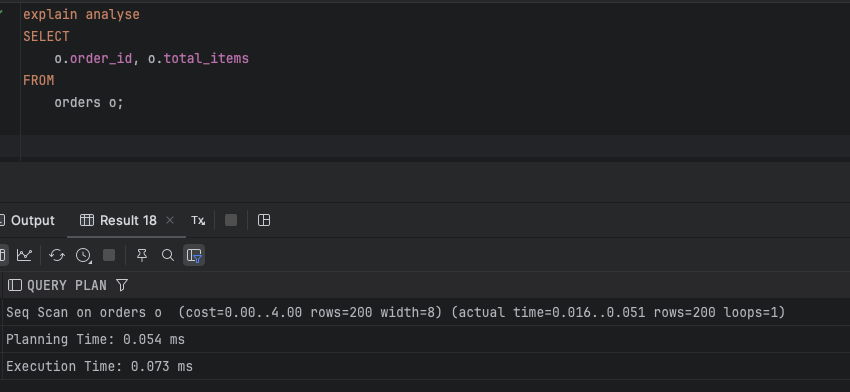Click the stop button next to the clock

[109, 255]
